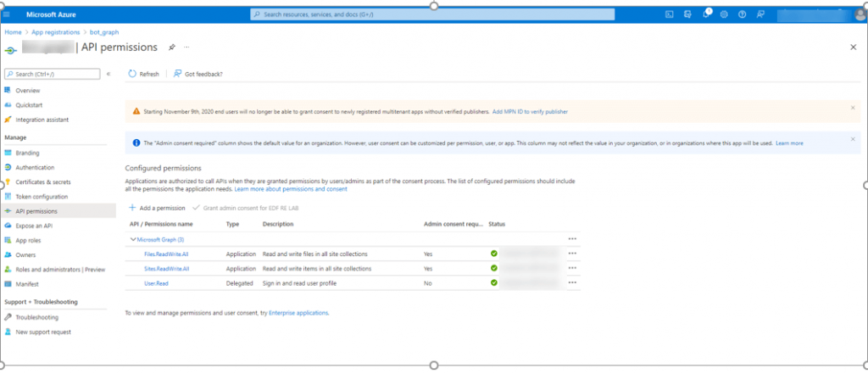
Task: Follow the Learn more link in info banner
Action: (x=789, y=143)
